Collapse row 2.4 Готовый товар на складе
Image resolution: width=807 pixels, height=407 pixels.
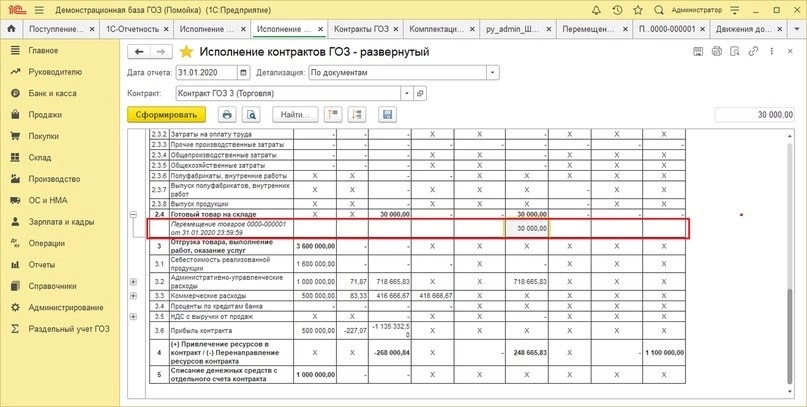point(134,214)
